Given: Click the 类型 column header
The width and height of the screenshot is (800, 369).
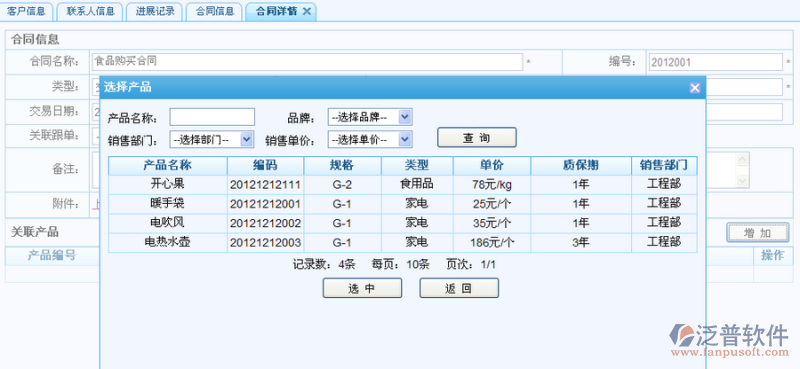Looking at the screenshot, I should pos(417,166).
